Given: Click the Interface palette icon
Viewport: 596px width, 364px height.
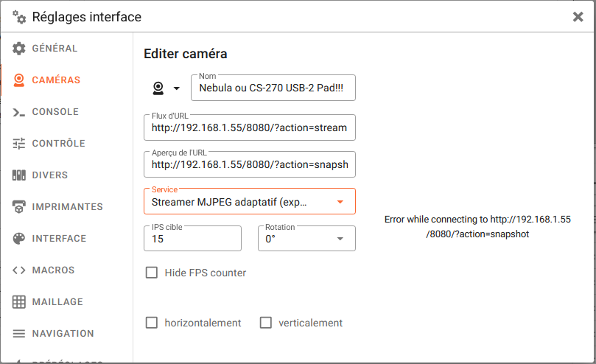Looking at the screenshot, I should 19,239.
